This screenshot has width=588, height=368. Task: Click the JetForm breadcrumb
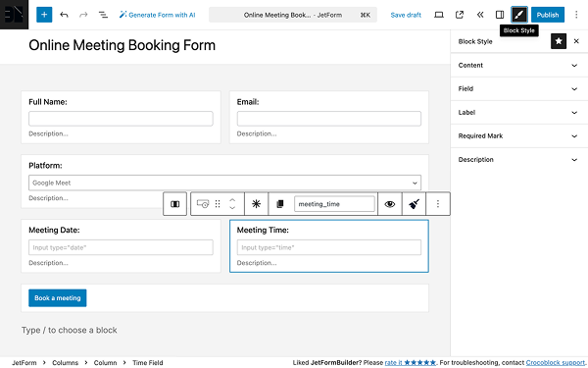click(x=24, y=363)
